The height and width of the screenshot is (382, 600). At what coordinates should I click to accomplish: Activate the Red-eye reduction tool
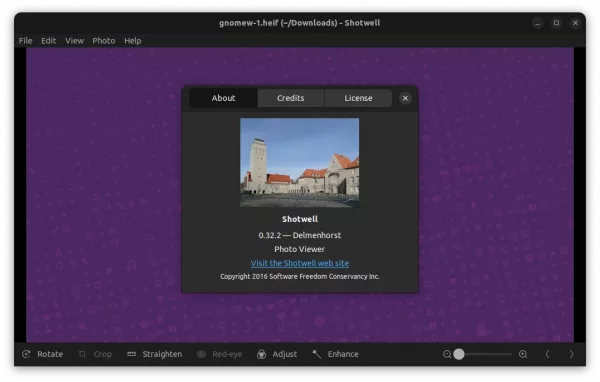point(219,354)
